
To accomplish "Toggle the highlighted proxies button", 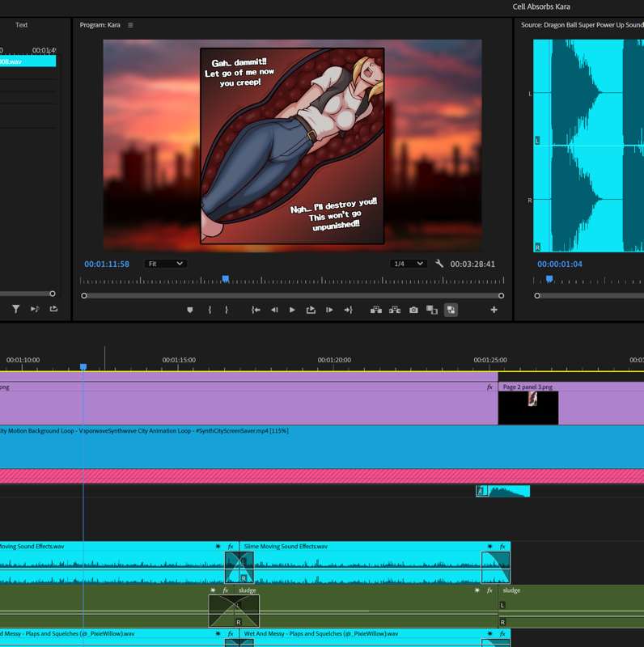I will (451, 310).
